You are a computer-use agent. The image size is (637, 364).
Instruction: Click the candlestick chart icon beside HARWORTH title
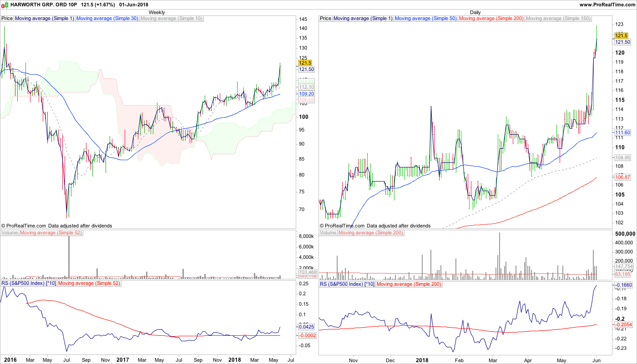pyautogui.click(x=5, y=5)
